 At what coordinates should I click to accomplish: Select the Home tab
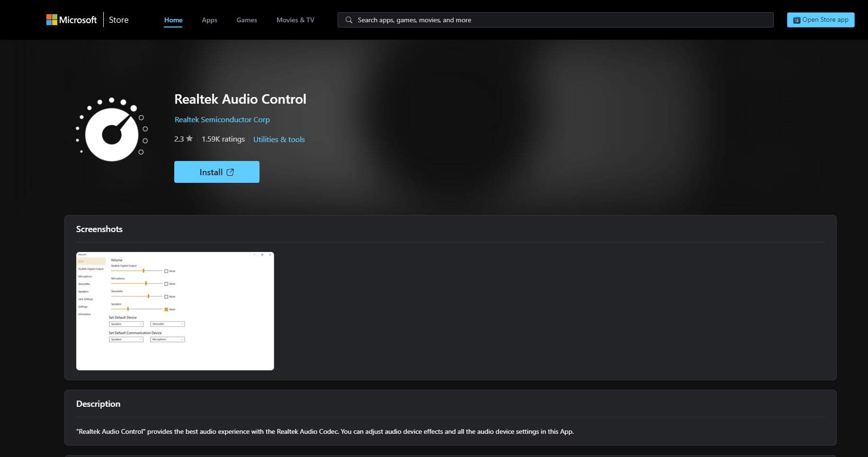tap(173, 20)
